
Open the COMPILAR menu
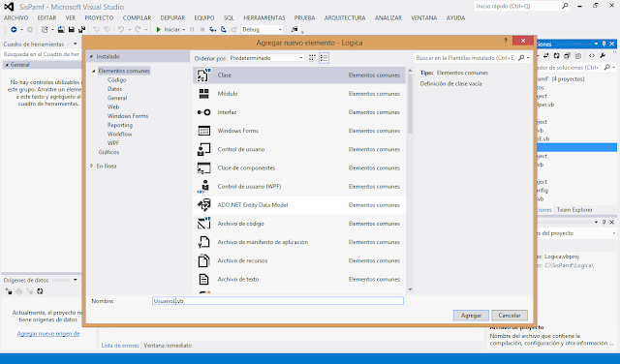(x=137, y=17)
